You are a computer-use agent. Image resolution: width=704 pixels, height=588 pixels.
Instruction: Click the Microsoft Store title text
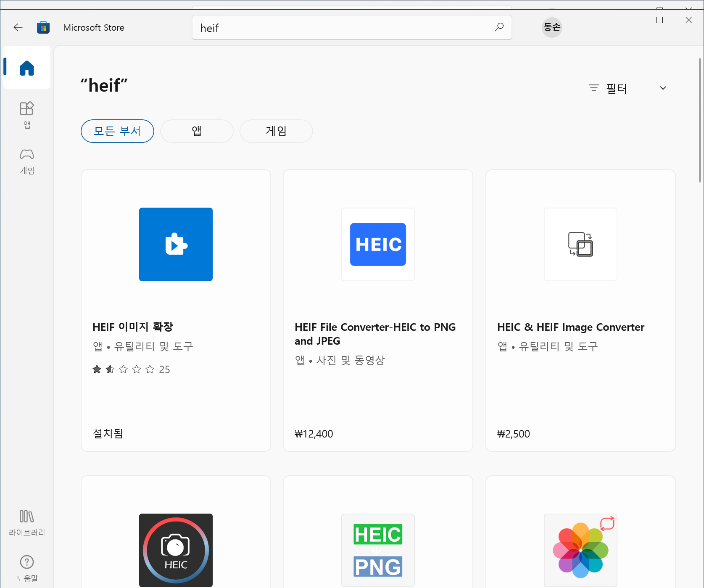94,28
